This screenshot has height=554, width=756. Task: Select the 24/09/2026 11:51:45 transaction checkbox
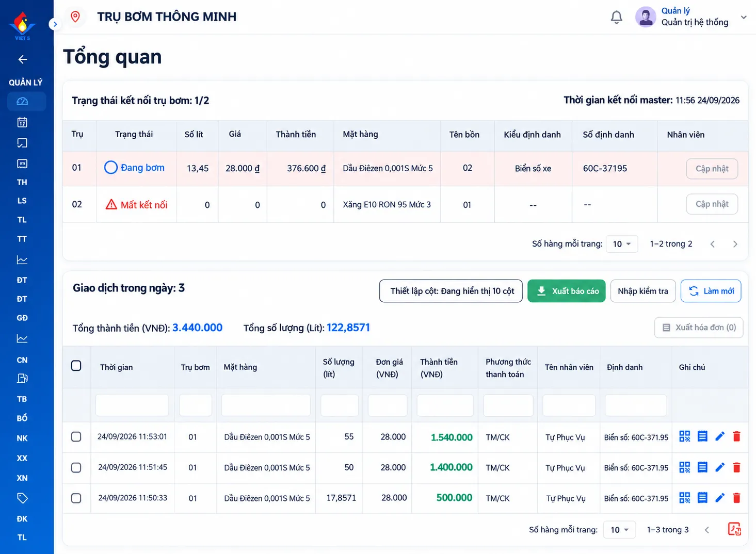coord(76,468)
